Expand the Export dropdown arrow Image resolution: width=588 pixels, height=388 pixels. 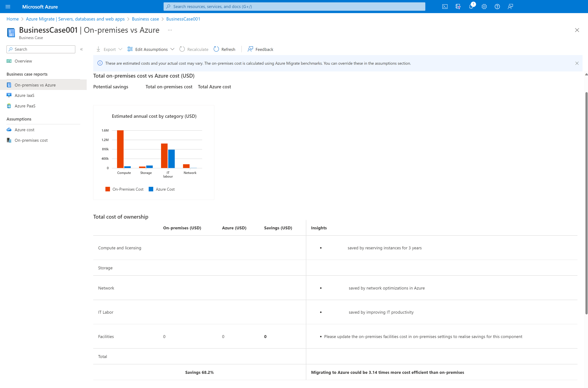[120, 49]
